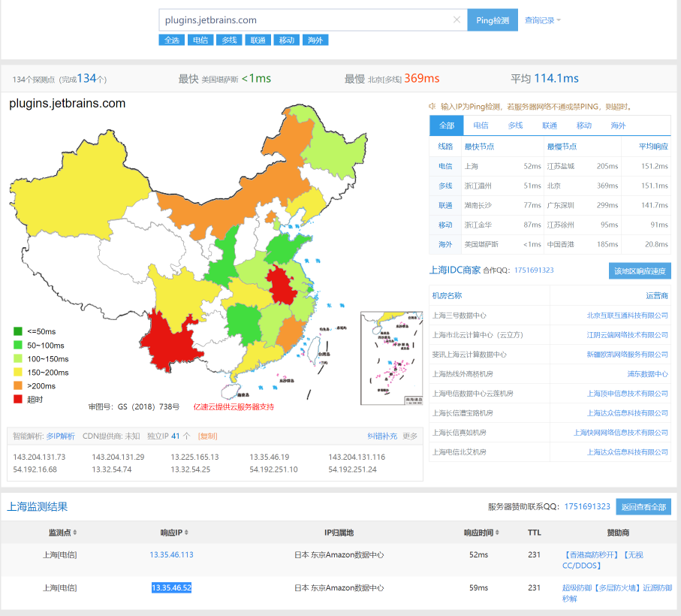Click the Ping检测 button
681x616 pixels.
[493, 20]
